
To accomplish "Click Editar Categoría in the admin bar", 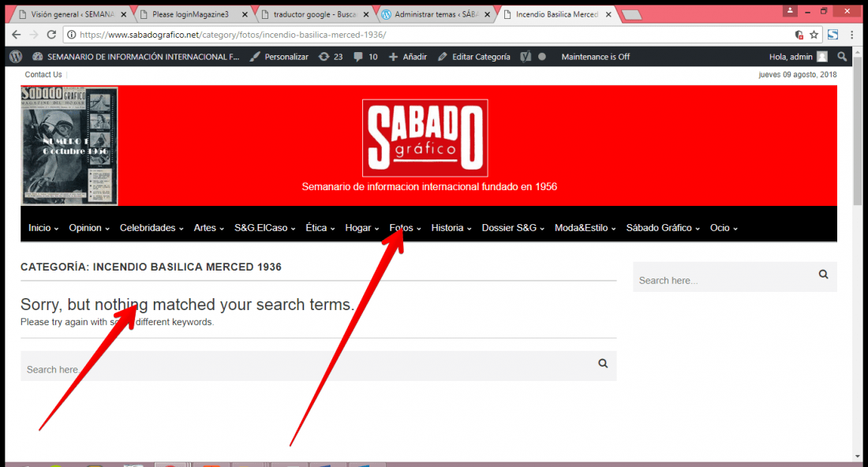I will [474, 57].
